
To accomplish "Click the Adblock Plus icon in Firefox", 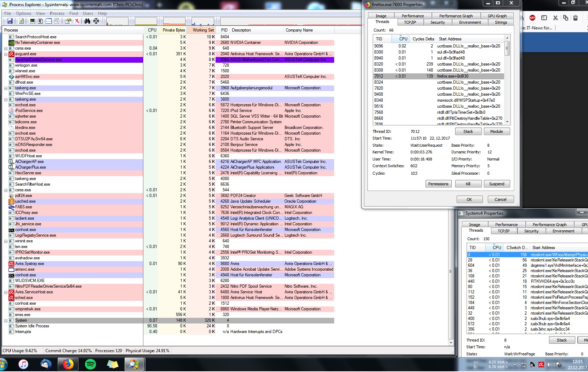I will pos(532,18).
